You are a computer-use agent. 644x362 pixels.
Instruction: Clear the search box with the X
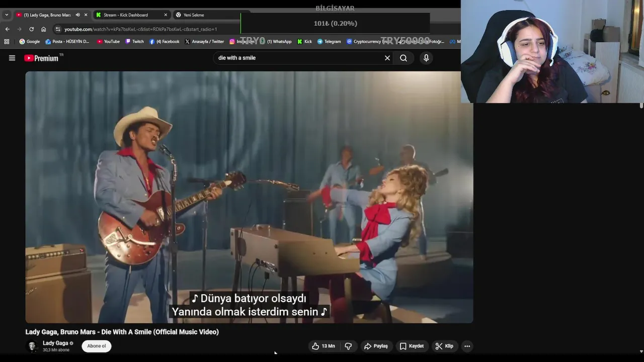pos(387,58)
